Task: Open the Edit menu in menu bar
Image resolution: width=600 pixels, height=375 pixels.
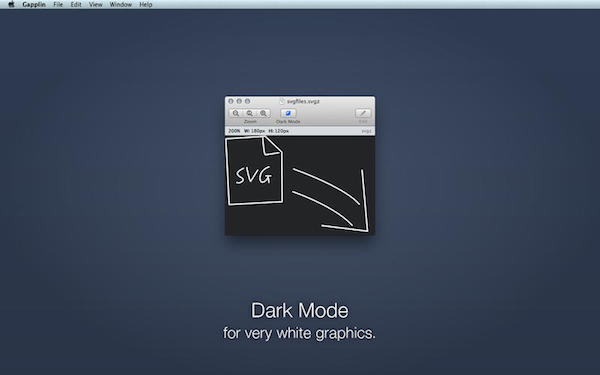Action: (76, 5)
